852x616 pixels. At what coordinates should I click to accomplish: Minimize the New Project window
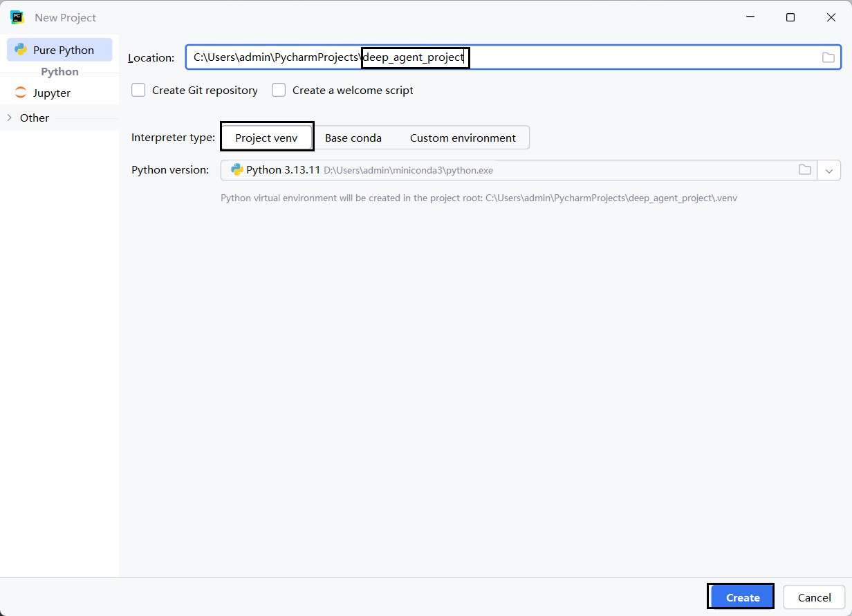(x=750, y=17)
